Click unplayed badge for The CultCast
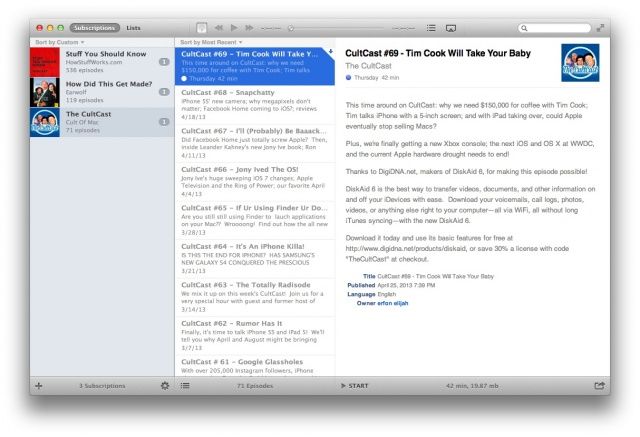Image resolution: width=640 pixels, height=437 pixels. (x=164, y=122)
